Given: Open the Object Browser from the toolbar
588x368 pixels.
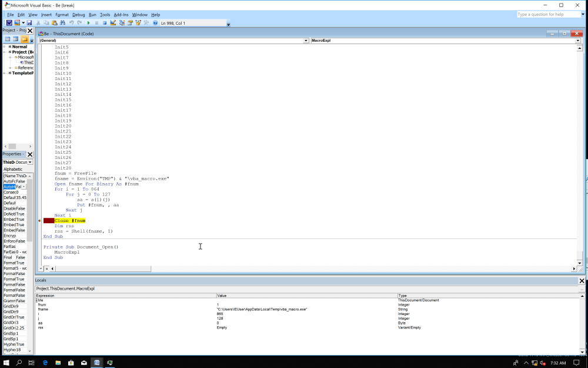Looking at the screenshot, I should pos(138,22).
